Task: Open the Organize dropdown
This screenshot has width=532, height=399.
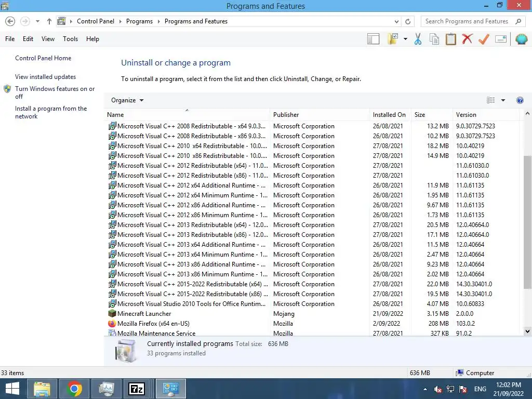Action: point(127,100)
